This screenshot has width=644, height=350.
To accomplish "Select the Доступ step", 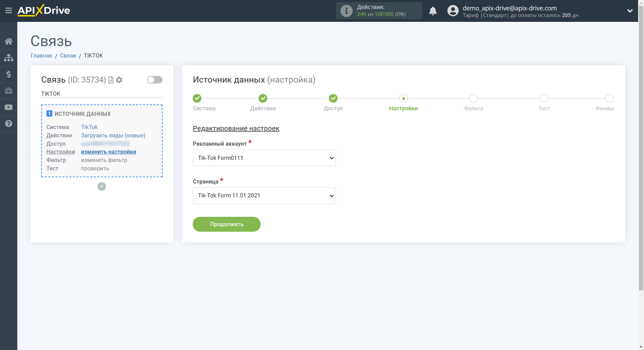I will pos(333,99).
